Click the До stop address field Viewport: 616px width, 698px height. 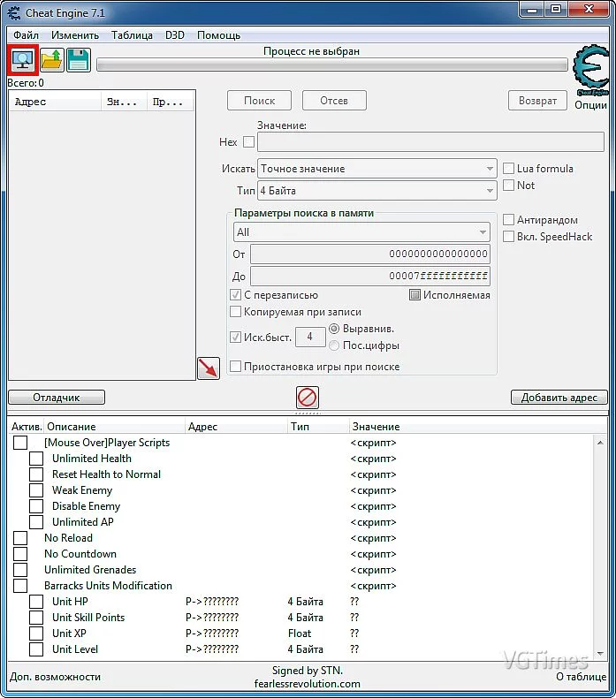(x=370, y=276)
